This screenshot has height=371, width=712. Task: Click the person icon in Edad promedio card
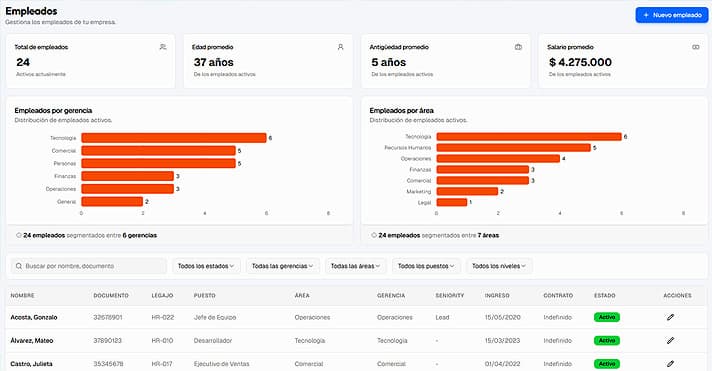click(x=341, y=47)
